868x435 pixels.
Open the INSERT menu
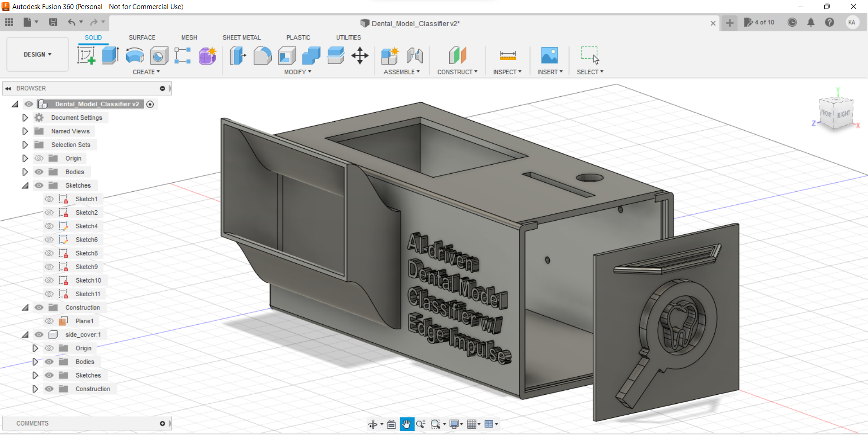point(550,72)
